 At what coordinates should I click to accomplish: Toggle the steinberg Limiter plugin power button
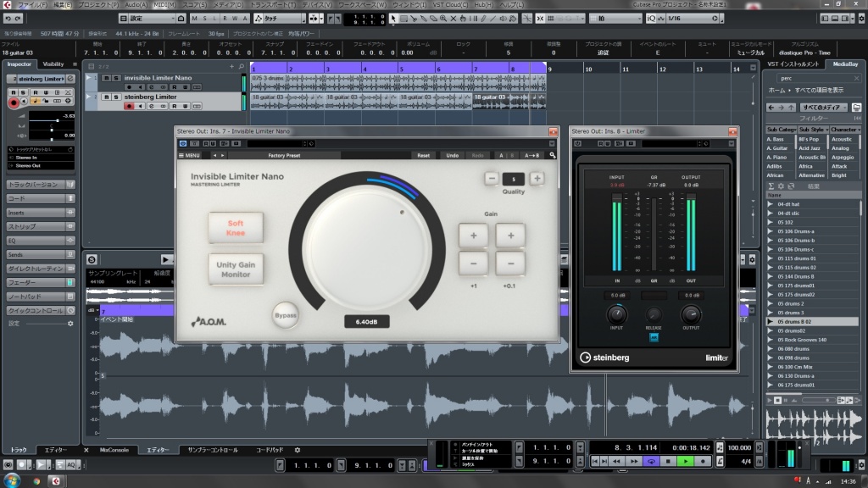577,143
